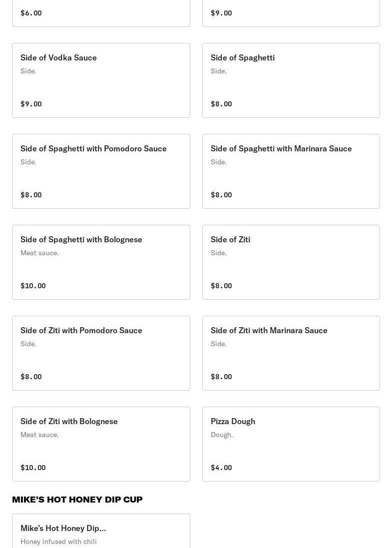392x548 pixels.
Task: Open Side of Ziti with Pomodoro Sauce
Action: (101, 353)
